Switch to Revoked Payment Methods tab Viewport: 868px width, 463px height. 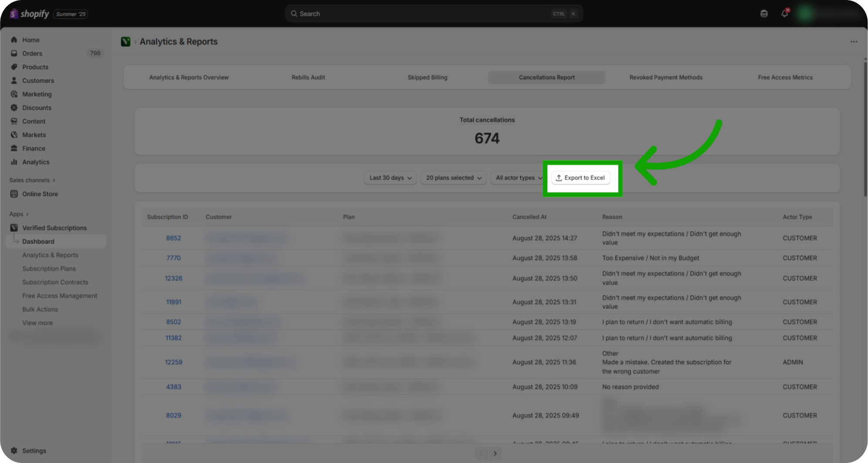[x=666, y=77]
